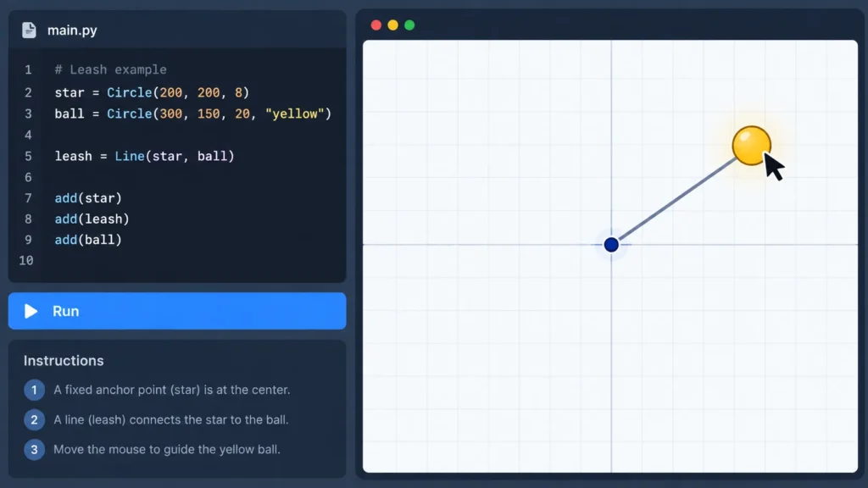The width and height of the screenshot is (868, 488).
Task: Click the value 300 in the ball line
Action: point(171,114)
